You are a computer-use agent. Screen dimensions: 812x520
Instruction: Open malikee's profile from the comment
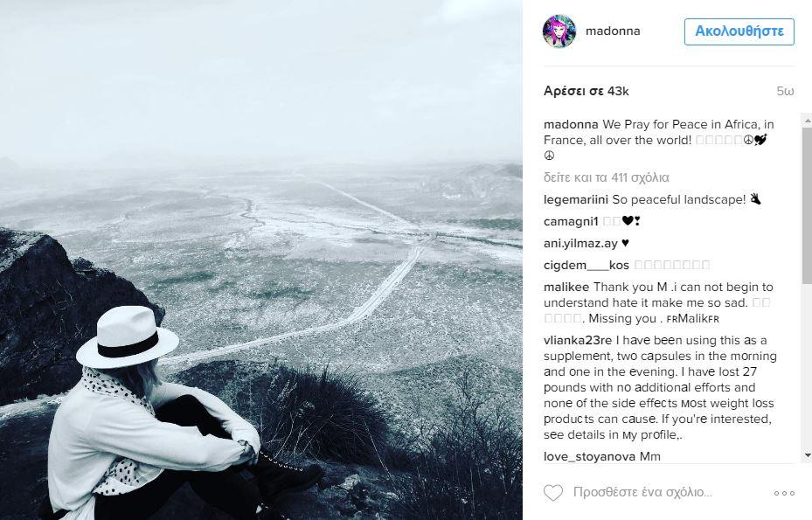(566, 287)
